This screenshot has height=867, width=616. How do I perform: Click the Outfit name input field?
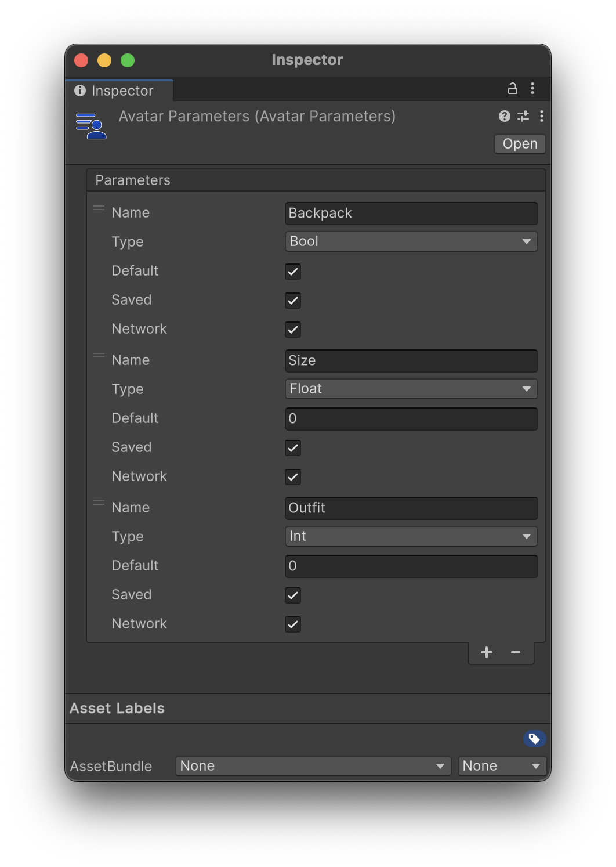(411, 508)
